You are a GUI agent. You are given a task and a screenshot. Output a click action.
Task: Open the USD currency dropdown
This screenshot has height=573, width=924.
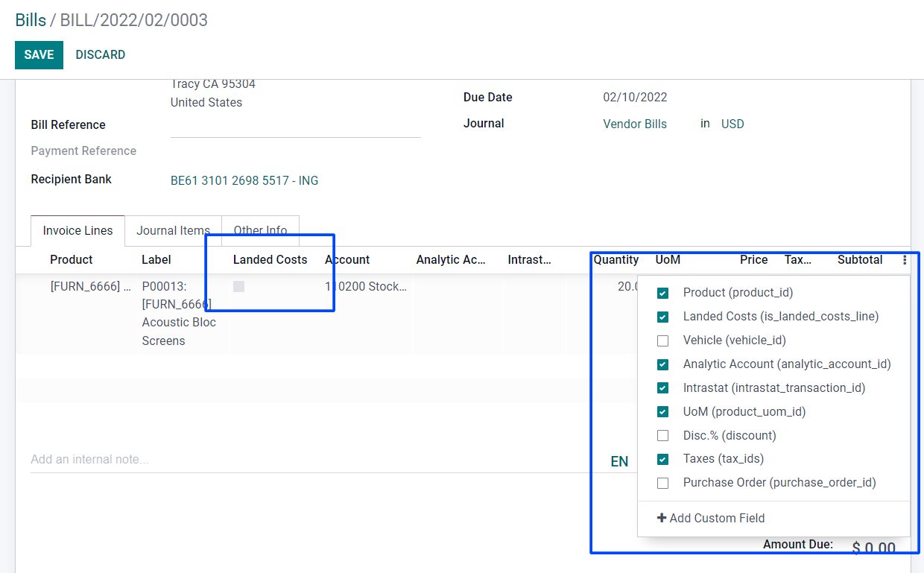pos(732,124)
